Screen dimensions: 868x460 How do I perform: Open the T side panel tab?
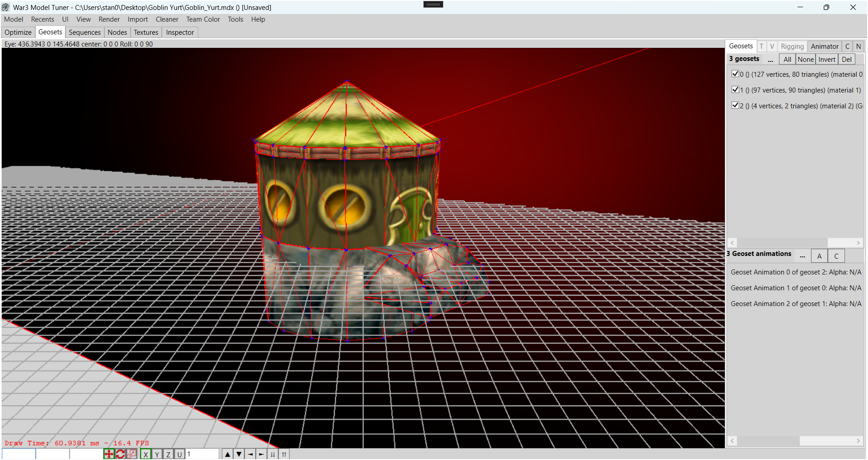coord(762,46)
